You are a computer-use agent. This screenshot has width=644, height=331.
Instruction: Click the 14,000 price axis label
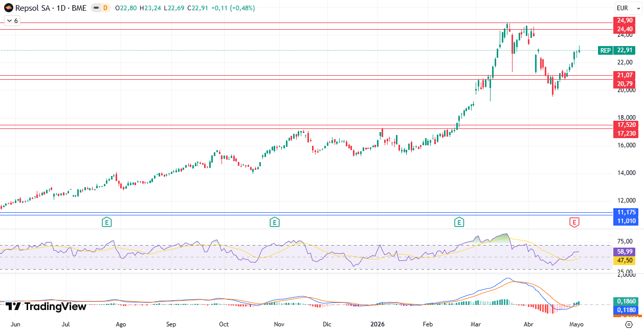(x=626, y=173)
